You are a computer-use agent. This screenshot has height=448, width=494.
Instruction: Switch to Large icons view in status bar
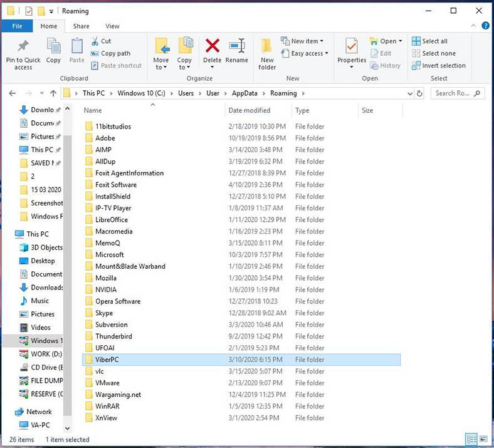coord(483,439)
